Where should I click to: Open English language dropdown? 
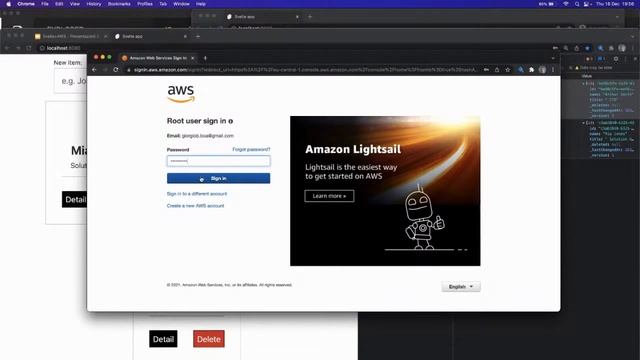[x=461, y=287]
